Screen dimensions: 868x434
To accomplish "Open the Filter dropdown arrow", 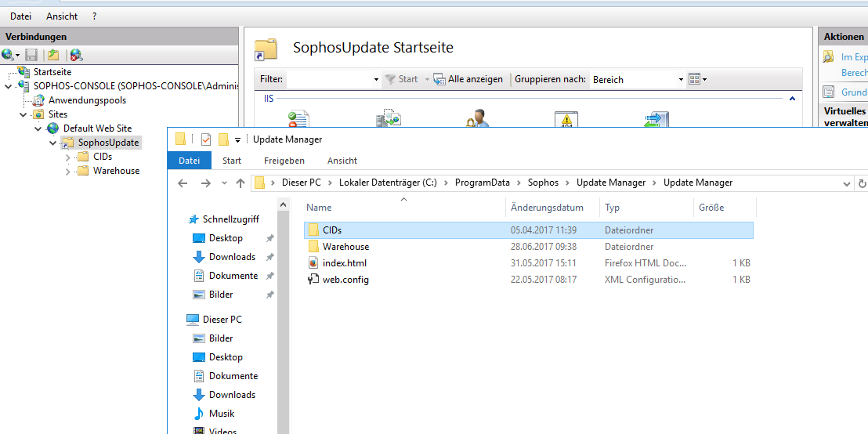I will click(x=377, y=80).
